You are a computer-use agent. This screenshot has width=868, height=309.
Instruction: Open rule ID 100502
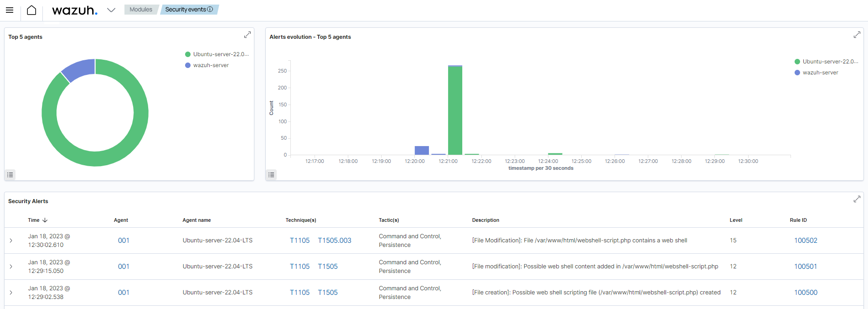[x=806, y=241]
